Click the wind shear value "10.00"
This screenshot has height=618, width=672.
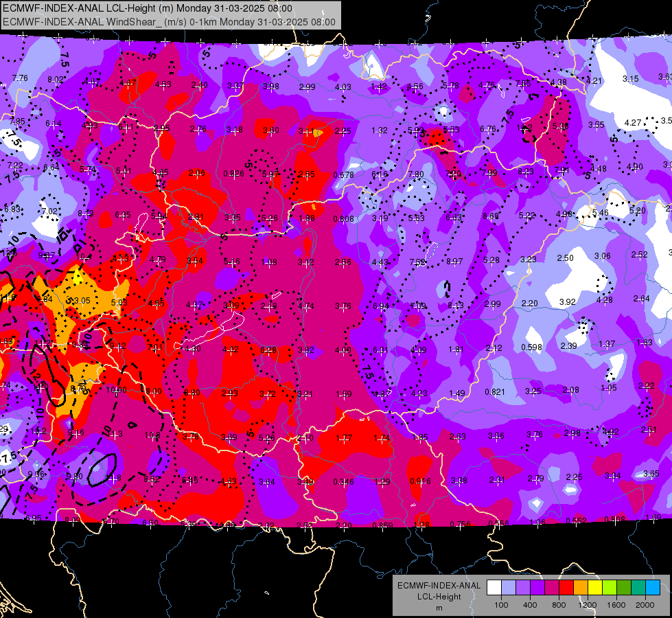click(x=116, y=390)
